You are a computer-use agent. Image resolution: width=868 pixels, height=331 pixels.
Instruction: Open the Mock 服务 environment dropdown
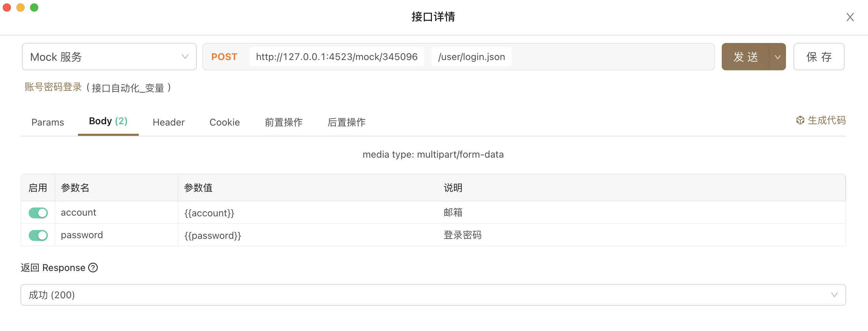109,57
